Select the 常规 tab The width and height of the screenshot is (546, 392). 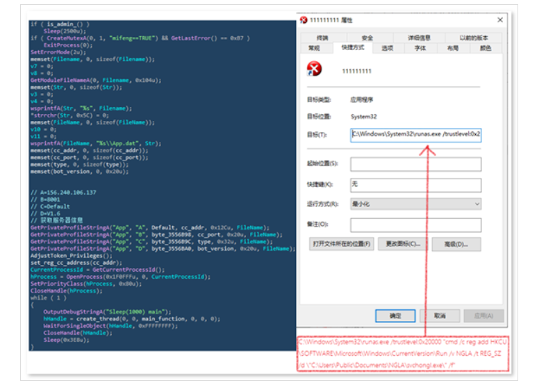coord(314,48)
